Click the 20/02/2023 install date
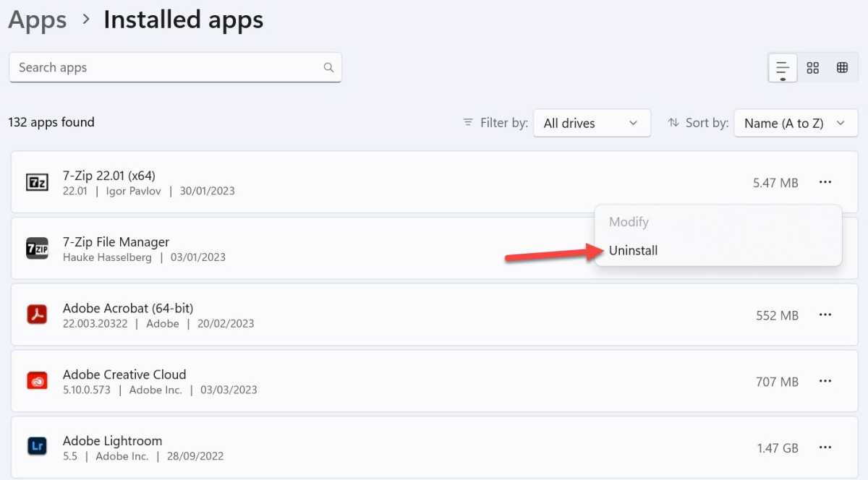 pyautogui.click(x=226, y=324)
